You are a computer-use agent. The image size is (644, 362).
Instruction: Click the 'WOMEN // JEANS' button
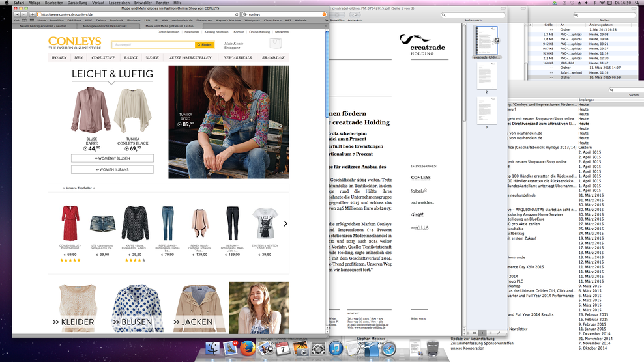click(x=112, y=169)
